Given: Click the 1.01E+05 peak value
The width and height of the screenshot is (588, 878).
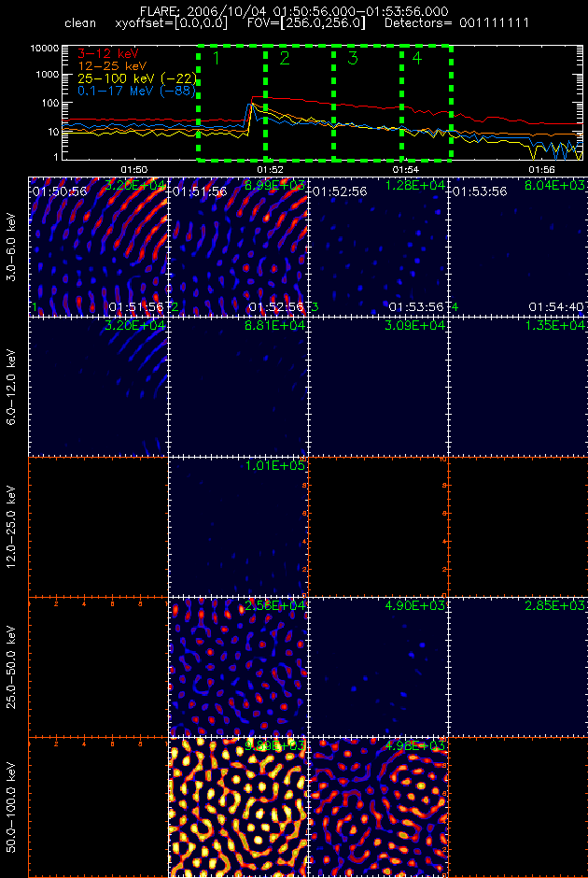Looking at the screenshot, I should (x=275, y=465).
